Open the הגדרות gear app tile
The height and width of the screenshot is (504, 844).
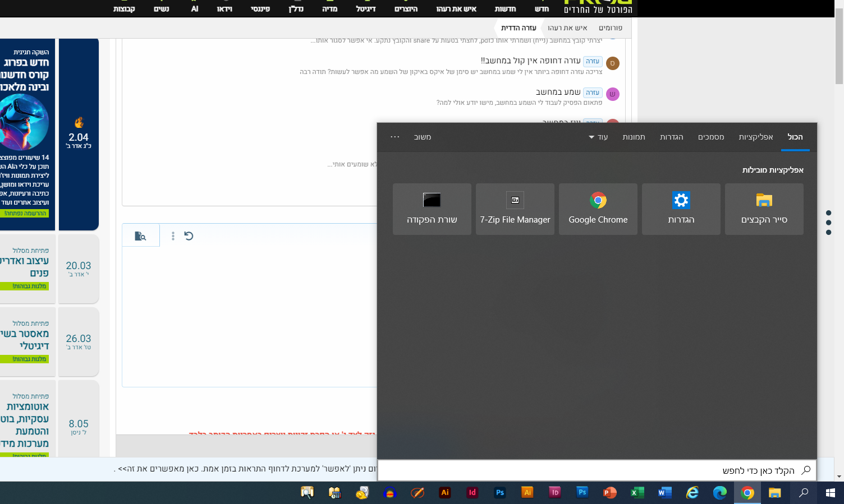[681, 209]
